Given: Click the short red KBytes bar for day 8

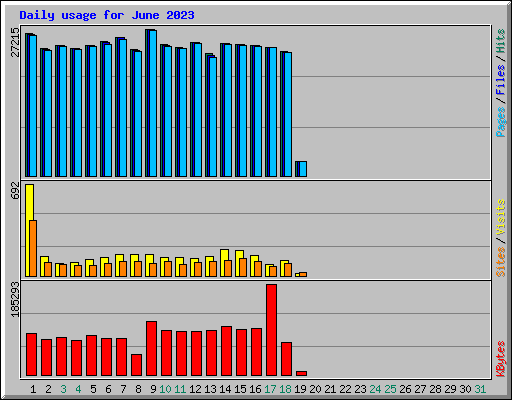Looking at the screenshot, I should click(136, 365).
